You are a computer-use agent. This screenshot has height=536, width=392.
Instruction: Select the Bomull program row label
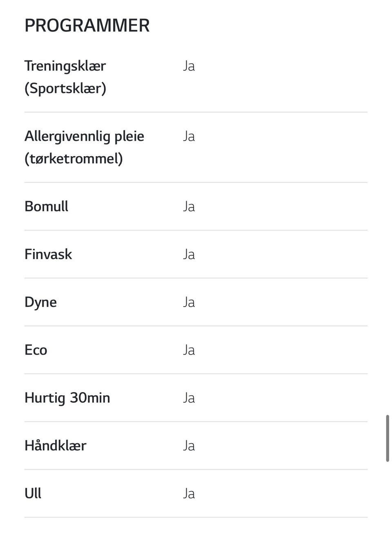[47, 206]
